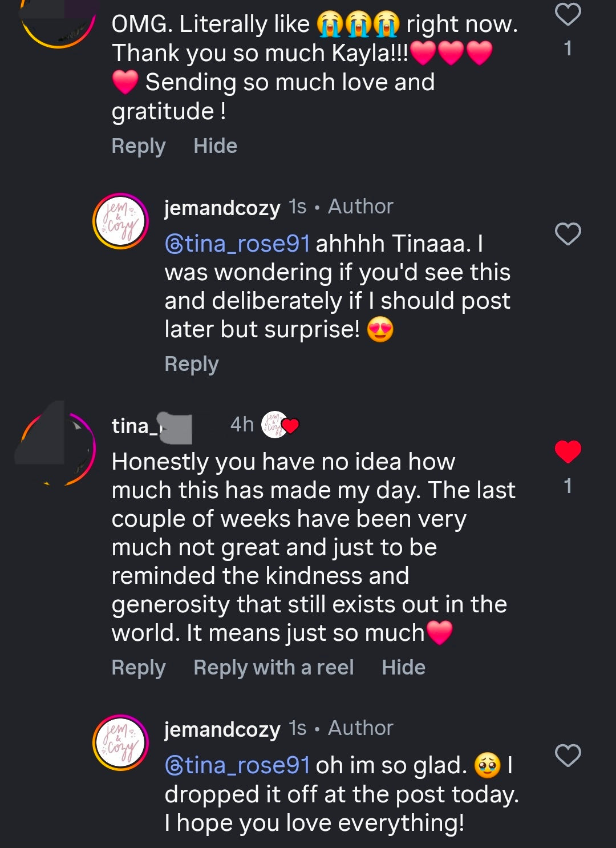616x848 pixels.
Task: View like count under top comment's heart
Action: (x=568, y=49)
